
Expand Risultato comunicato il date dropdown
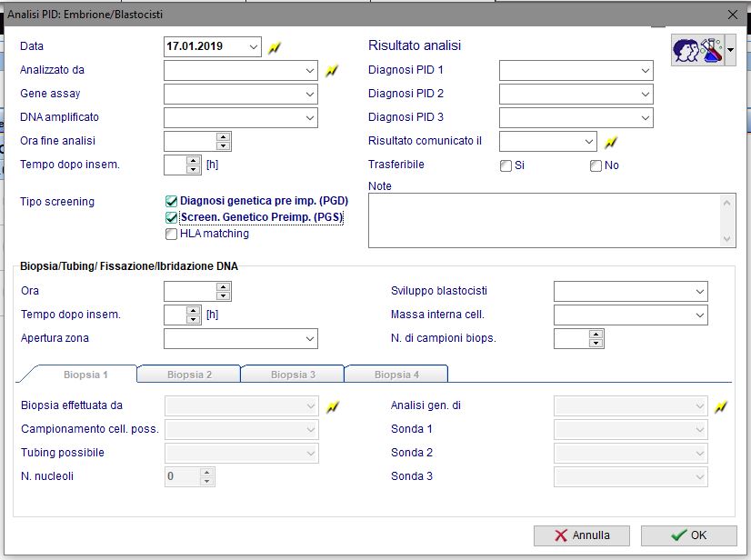[588, 141]
